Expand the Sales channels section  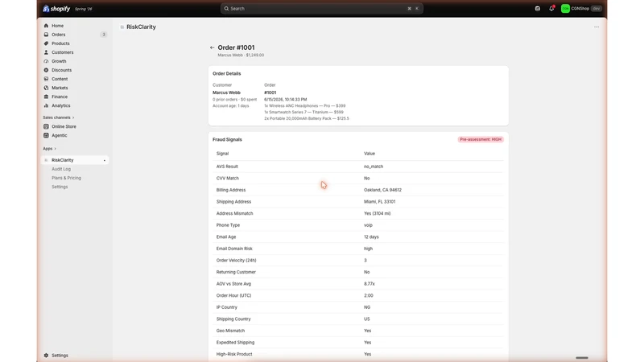tap(59, 117)
